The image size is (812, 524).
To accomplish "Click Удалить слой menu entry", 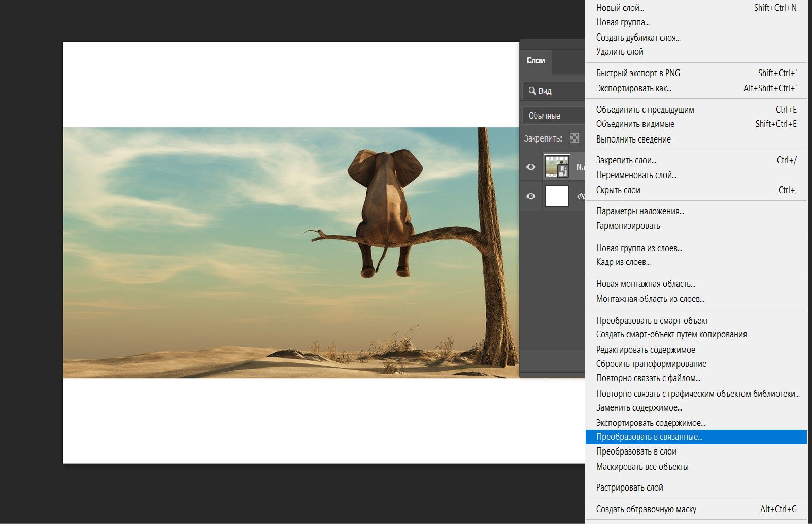I will click(x=620, y=52).
